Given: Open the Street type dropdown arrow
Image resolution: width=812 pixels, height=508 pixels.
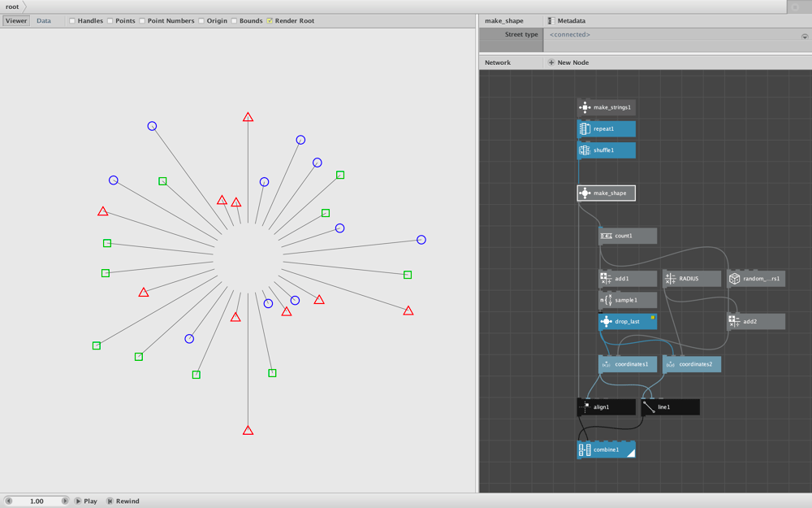Looking at the screenshot, I should [x=805, y=37].
